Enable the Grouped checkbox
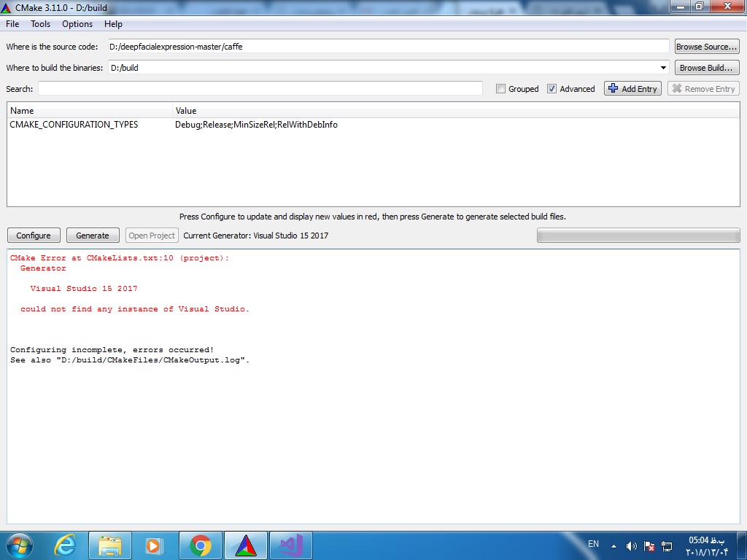The width and height of the screenshot is (747, 560). 500,88
